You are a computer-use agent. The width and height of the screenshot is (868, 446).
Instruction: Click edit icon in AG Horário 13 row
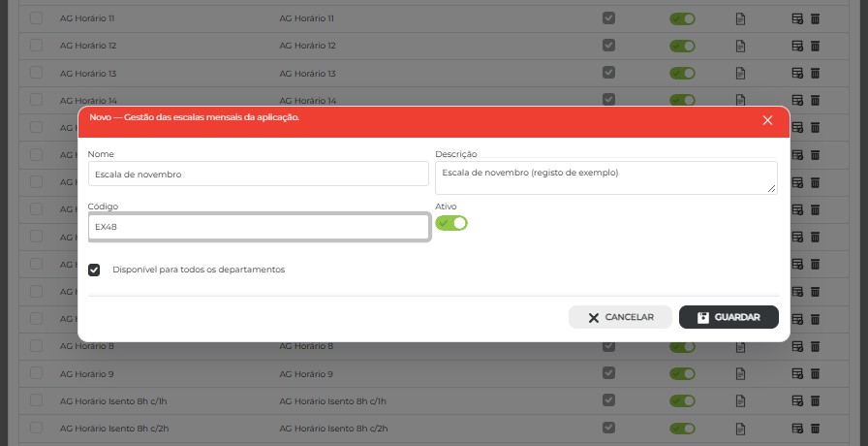coord(797,73)
